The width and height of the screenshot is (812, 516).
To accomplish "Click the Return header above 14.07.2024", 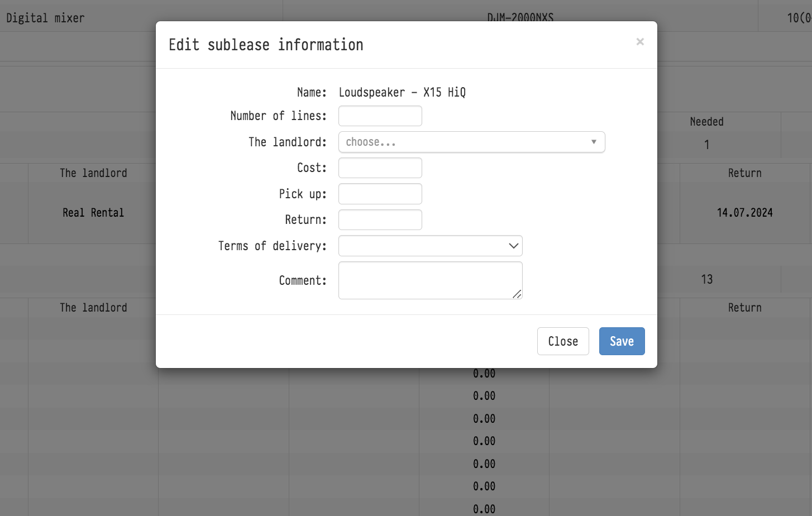I will click(744, 173).
